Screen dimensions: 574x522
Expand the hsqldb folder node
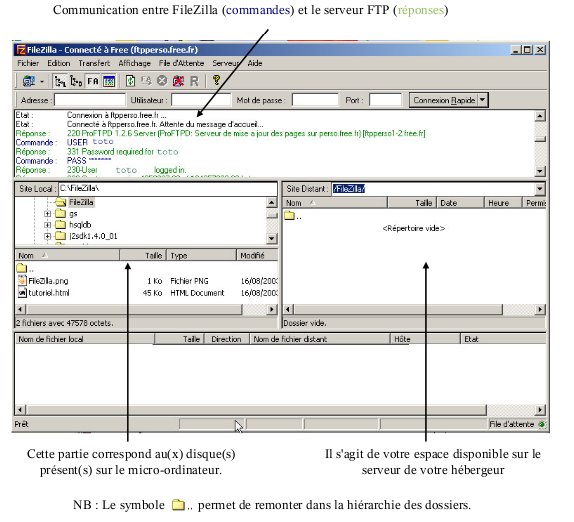point(47,225)
